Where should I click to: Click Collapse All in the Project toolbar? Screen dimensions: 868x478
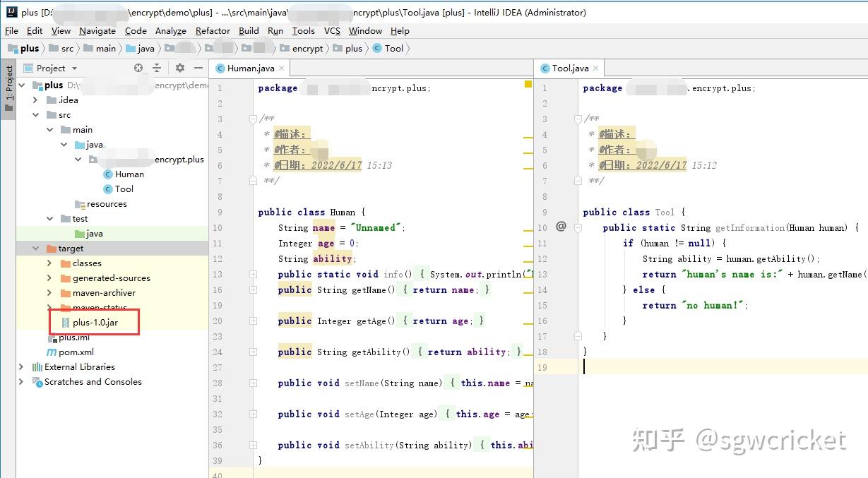(x=155, y=68)
